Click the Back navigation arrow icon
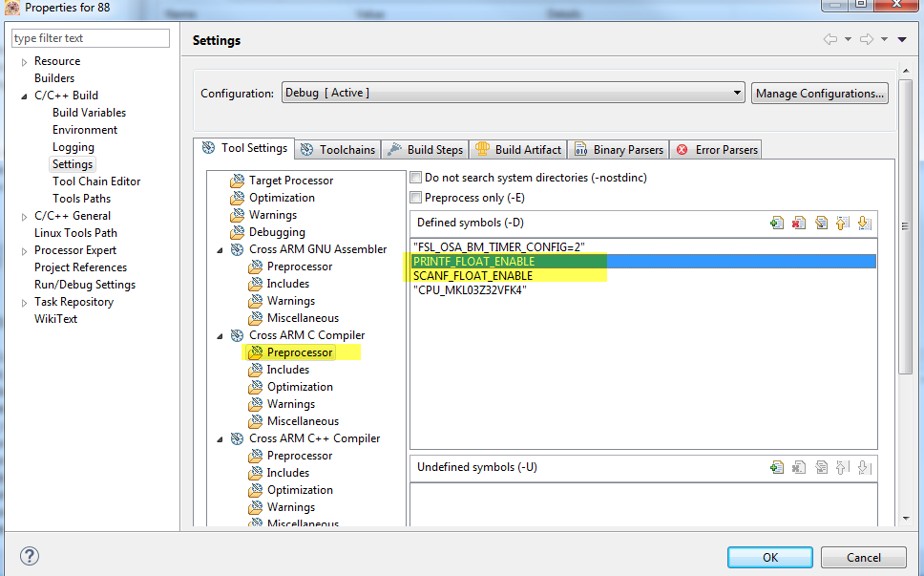The image size is (924, 576). pos(830,39)
